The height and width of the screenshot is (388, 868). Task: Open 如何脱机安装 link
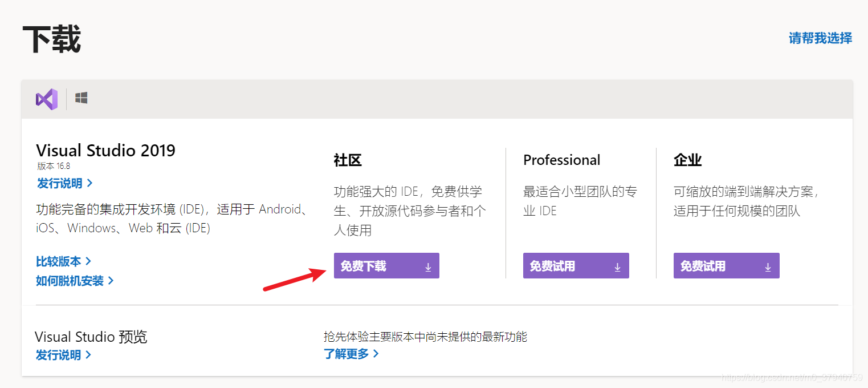click(x=75, y=281)
